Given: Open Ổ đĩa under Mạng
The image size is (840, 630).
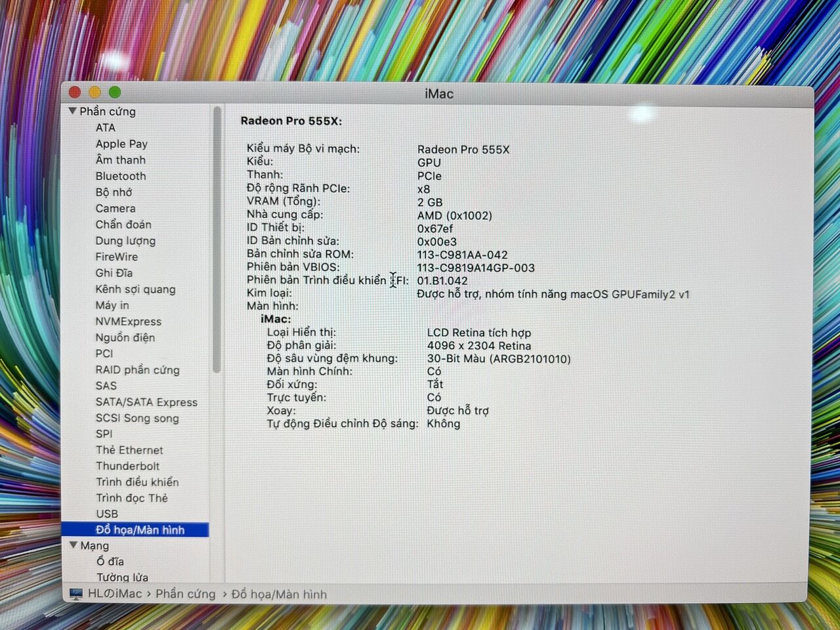Looking at the screenshot, I should click(110, 561).
